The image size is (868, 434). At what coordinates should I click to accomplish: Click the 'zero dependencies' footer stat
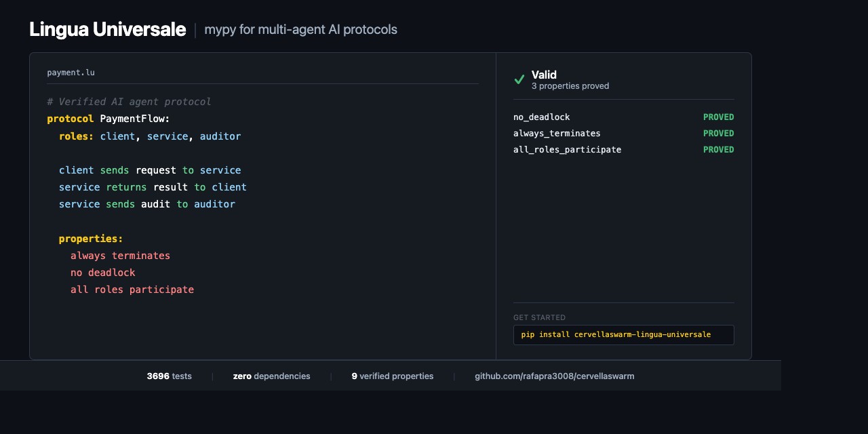tap(271, 376)
